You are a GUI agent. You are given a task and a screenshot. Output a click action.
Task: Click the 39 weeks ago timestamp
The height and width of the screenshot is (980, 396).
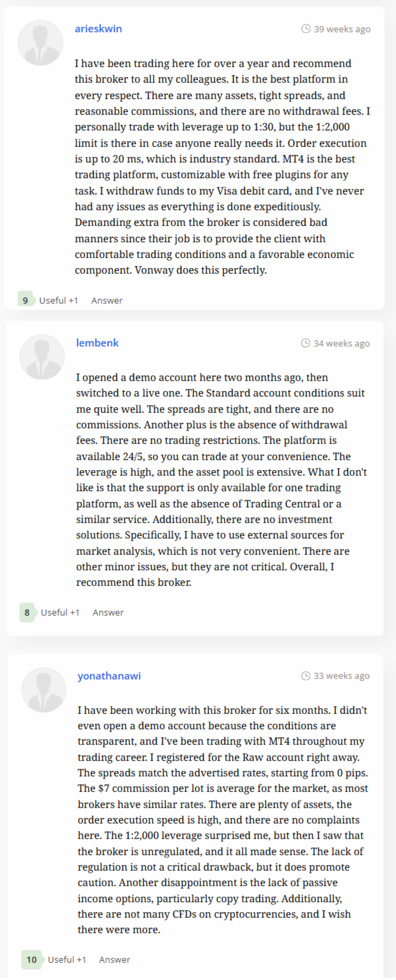coord(342,29)
